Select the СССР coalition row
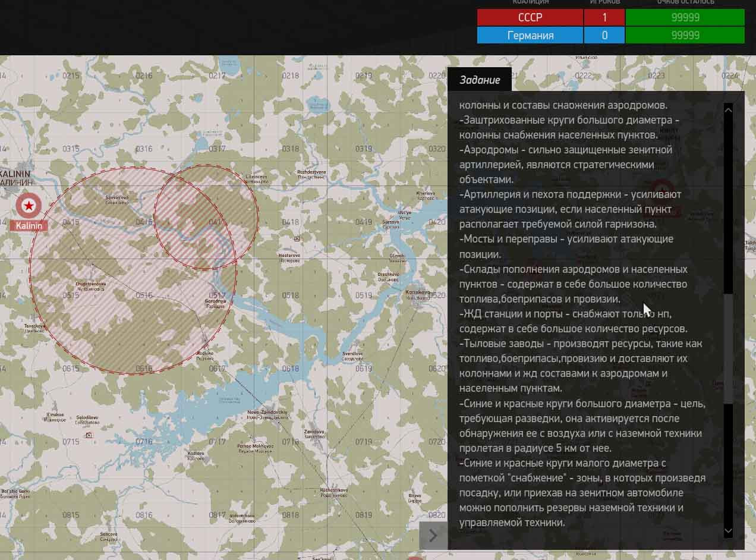 [530, 18]
